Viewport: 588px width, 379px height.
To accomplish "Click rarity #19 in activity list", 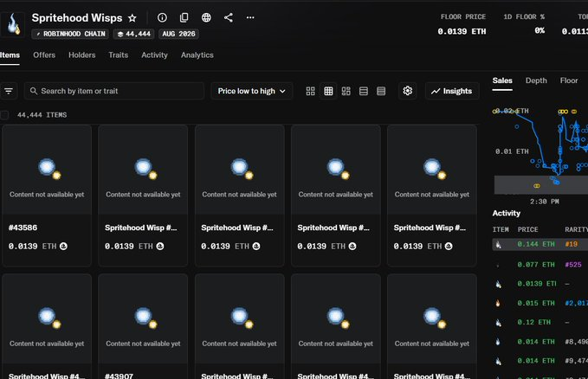I will (x=572, y=244).
